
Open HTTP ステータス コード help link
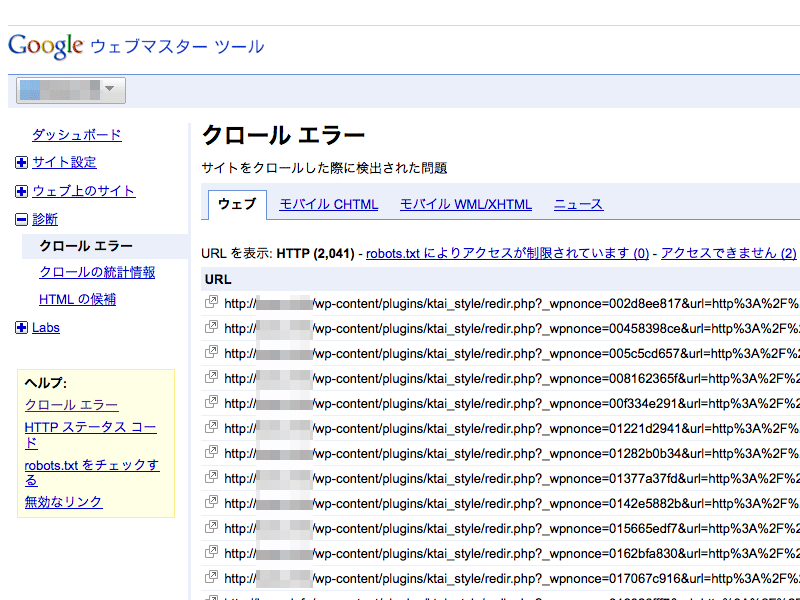pos(90,435)
